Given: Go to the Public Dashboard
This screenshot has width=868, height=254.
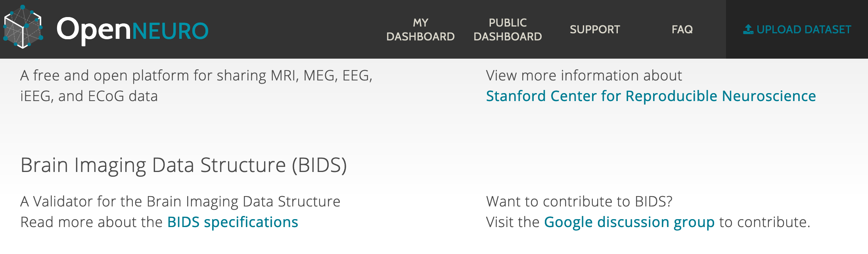Looking at the screenshot, I should click(x=508, y=30).
